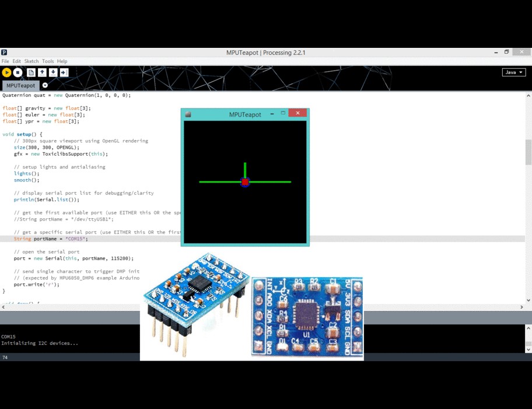Click the MPUTeapot applet window icon

pos(187,113)
